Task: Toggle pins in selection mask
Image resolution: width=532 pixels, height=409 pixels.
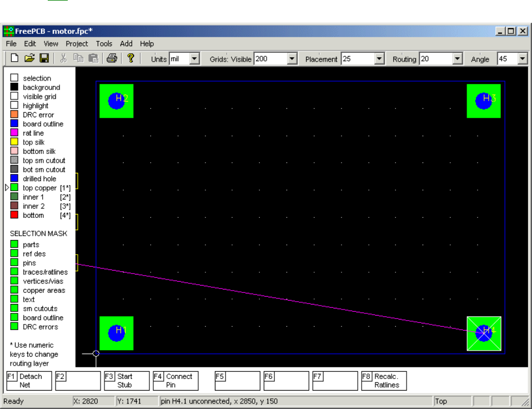Action: pos(14,262)
